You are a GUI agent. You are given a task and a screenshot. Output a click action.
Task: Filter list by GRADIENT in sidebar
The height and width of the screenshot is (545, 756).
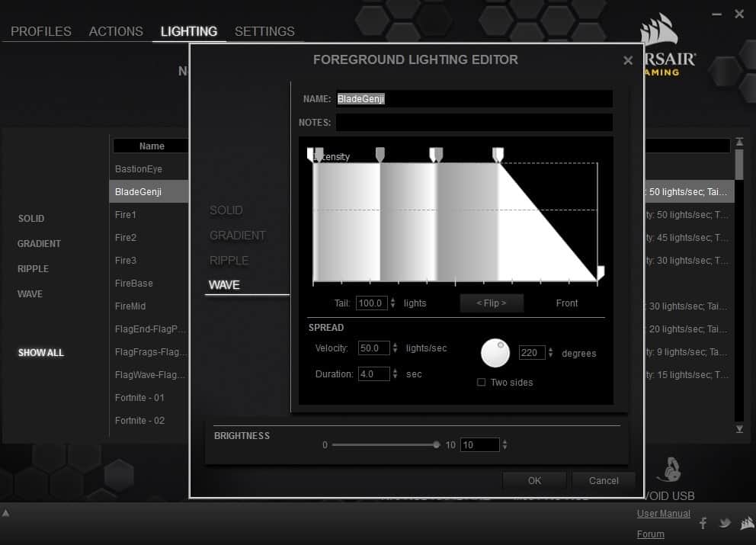39,244
